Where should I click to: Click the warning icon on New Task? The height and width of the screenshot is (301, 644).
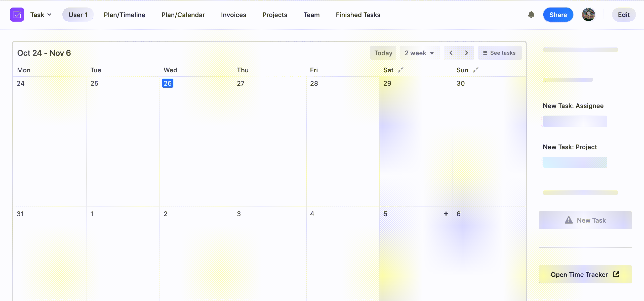pyautogui.click(x=569, y=220)
